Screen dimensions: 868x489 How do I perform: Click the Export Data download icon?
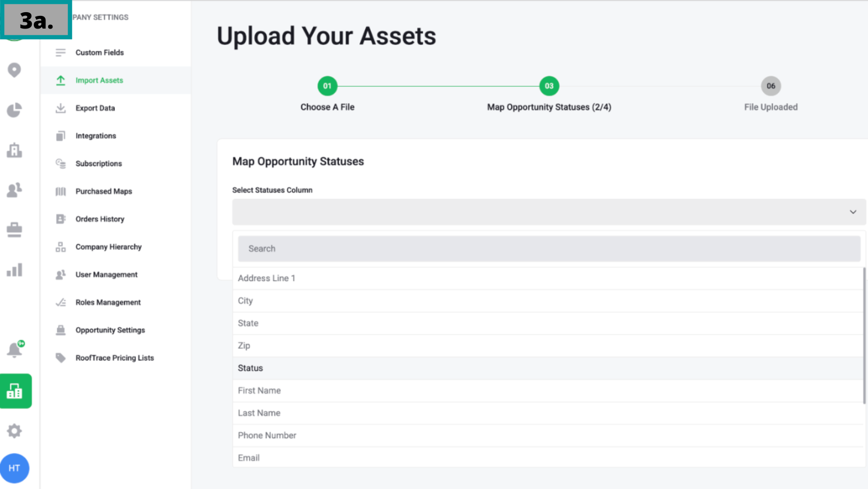tap(61, 108)
